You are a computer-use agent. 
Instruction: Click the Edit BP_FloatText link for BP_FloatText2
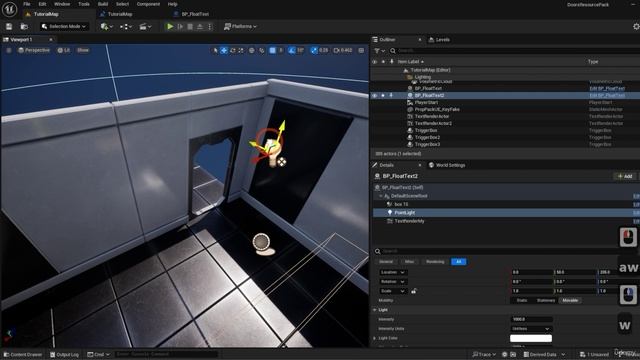click(607, 96)
